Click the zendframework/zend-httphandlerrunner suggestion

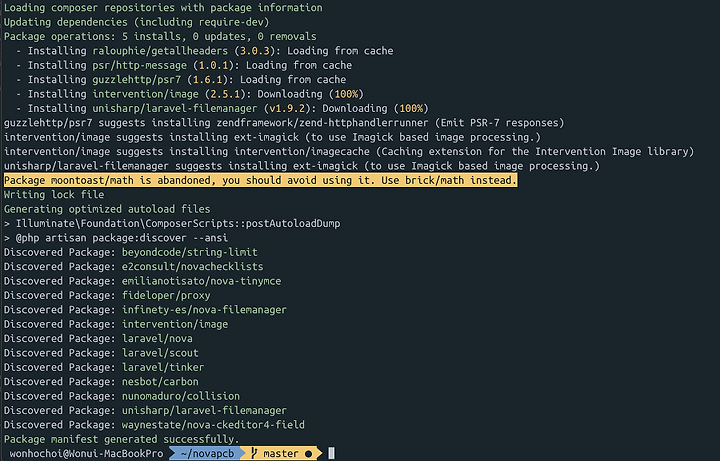pos(322,123)
